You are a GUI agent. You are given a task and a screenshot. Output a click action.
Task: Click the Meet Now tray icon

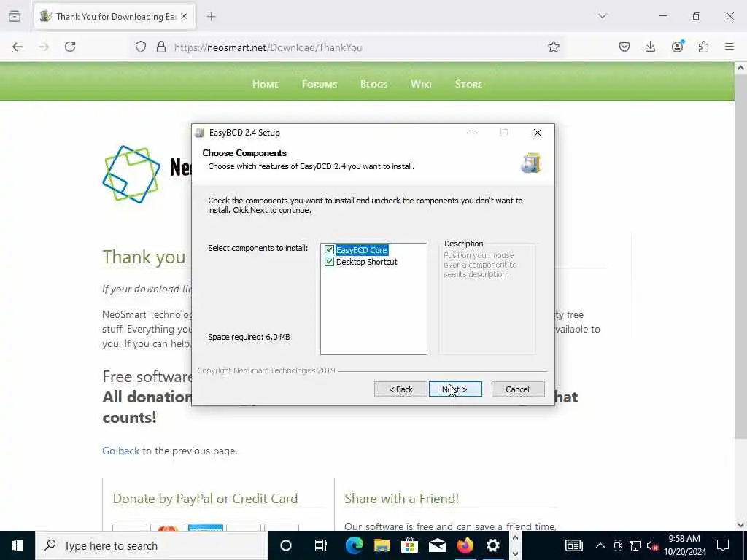(618, 545)
